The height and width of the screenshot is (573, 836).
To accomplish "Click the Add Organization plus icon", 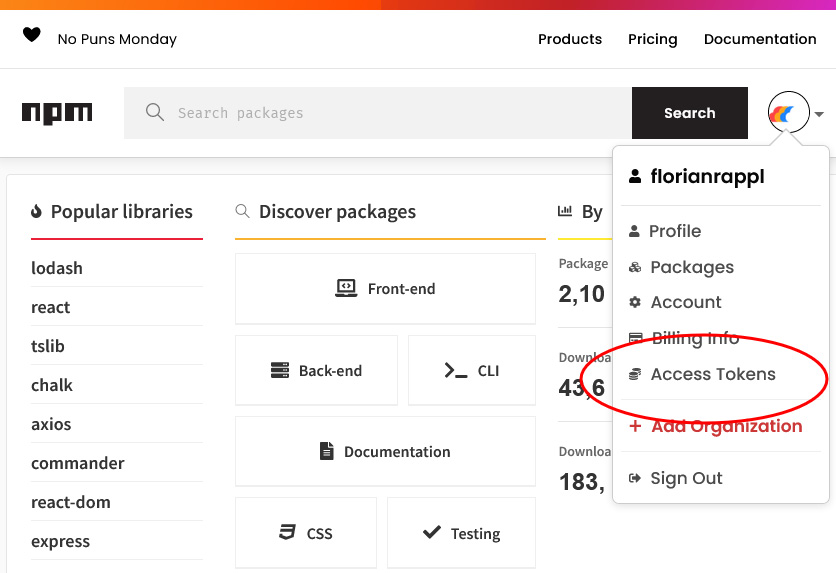I will 634,426.
